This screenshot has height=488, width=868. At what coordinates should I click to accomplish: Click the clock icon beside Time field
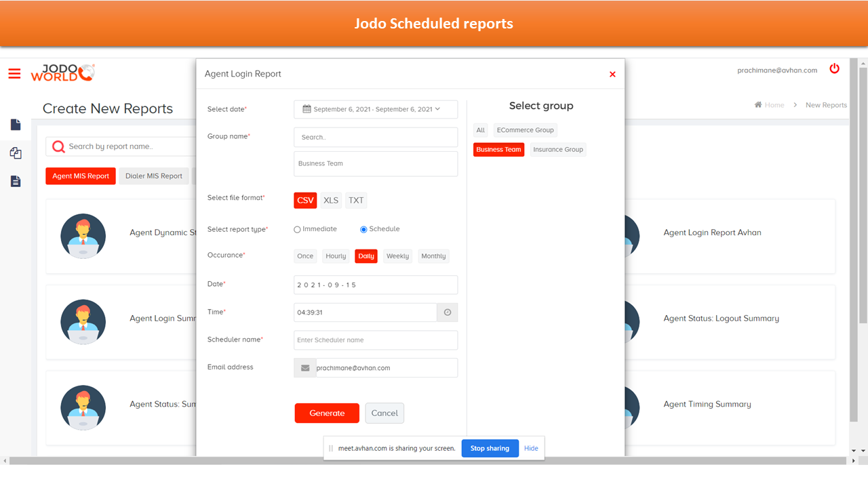click(x=448, y=312)
